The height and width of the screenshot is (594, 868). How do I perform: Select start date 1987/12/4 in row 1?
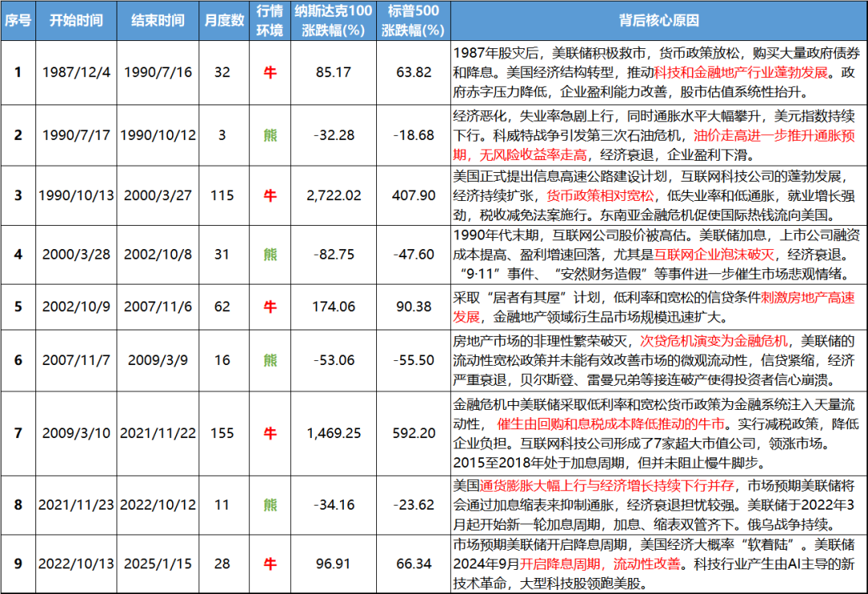76,72
